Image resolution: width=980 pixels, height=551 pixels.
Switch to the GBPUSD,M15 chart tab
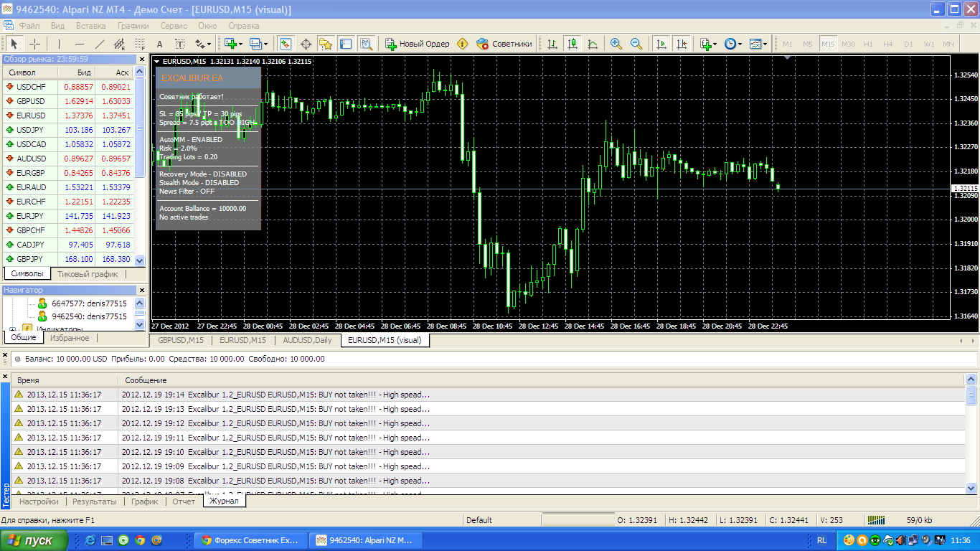coord(180,340)
